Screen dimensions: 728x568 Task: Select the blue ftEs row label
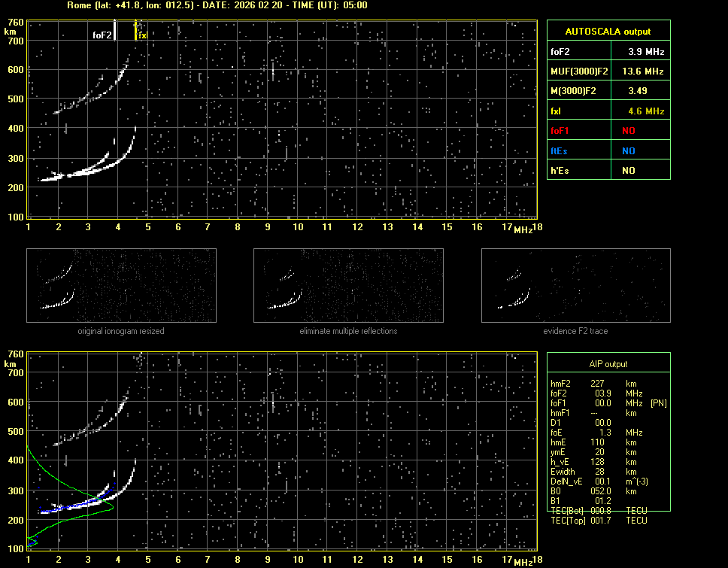(x=559, y=150)
